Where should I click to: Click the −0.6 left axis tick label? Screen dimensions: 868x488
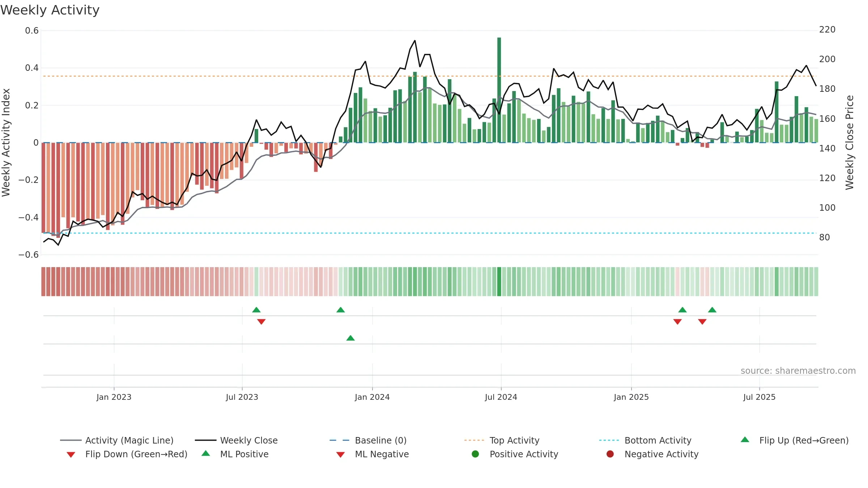(29, 255)
